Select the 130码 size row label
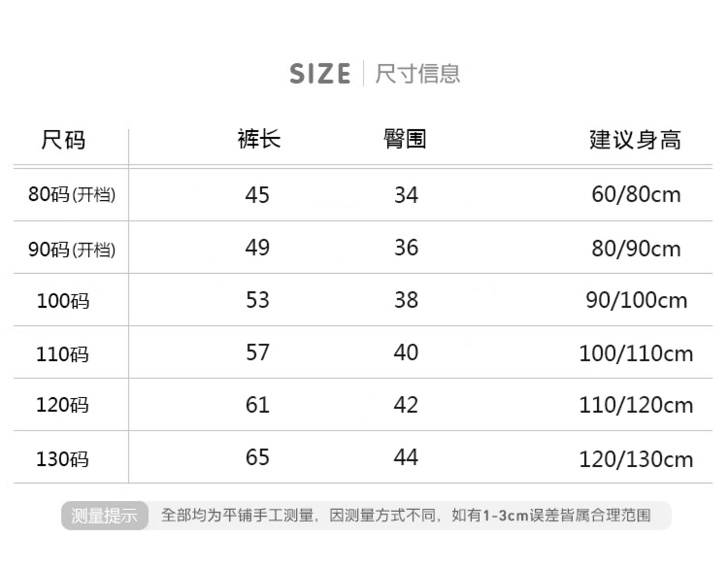 tap(63, 459)
